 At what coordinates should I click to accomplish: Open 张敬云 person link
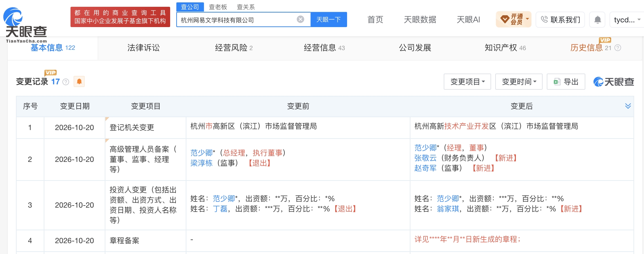pyautogui.click(x=425, y=158)
